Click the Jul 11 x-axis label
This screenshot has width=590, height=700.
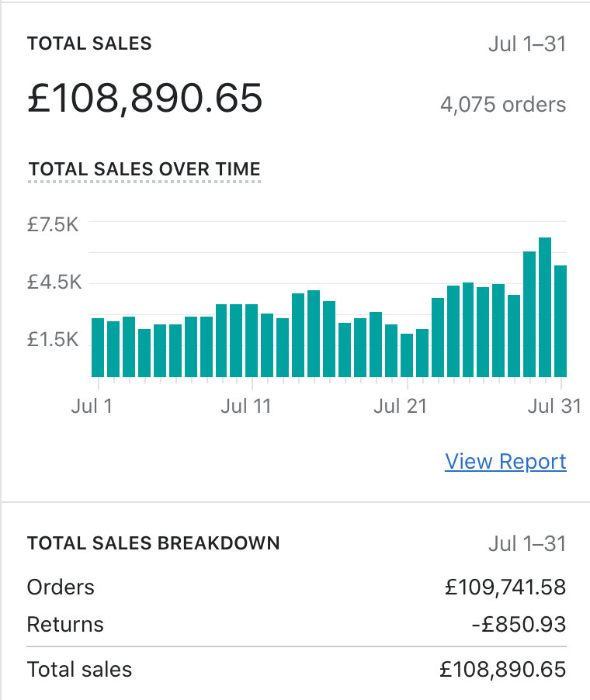coord(245,407)
